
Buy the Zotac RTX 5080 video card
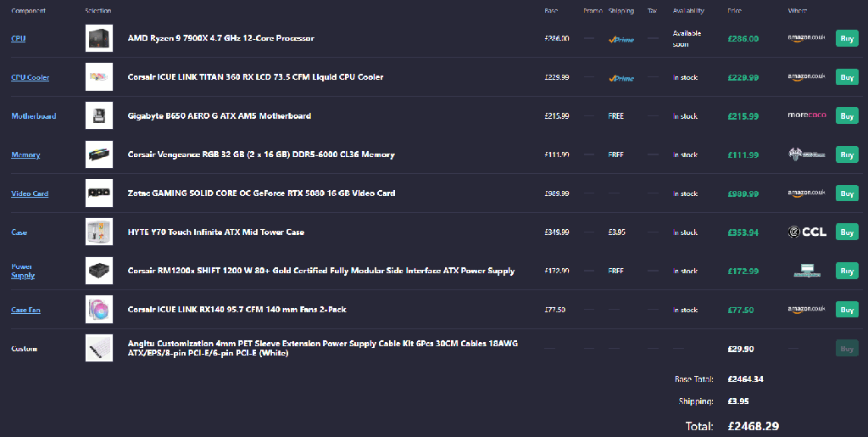(847, 193)
